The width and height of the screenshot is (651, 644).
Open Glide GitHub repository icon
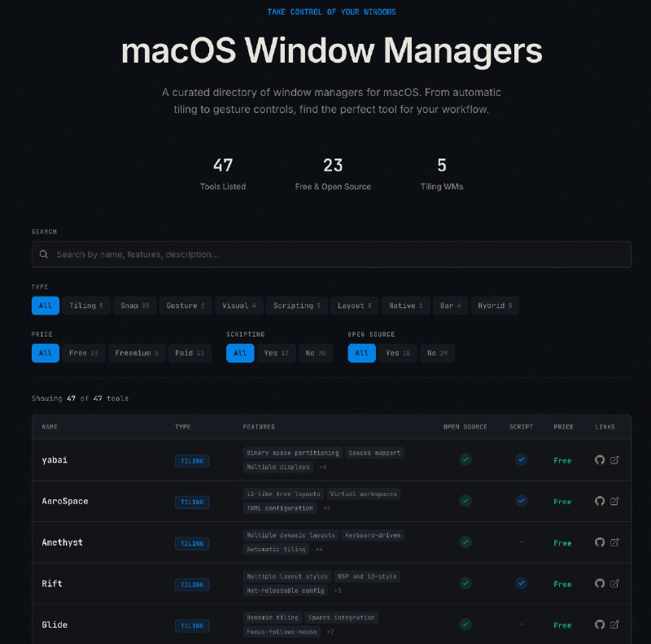click(x=599, y=624)
